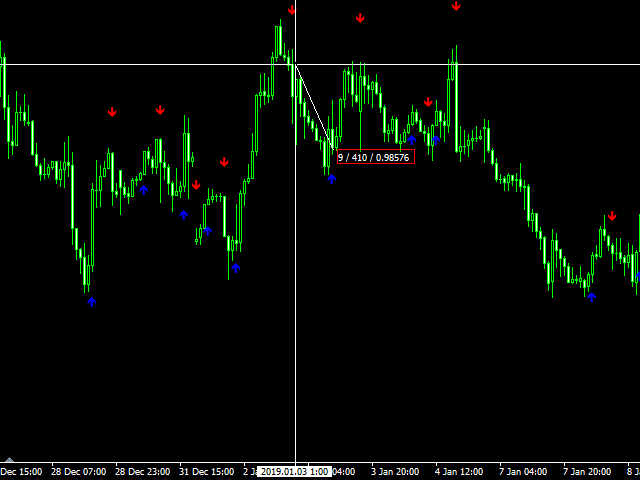This screenshot has height=480, width=640.
Task: Select the red sell arrow above the 4 Jan spike high
Action: point(456,6)
